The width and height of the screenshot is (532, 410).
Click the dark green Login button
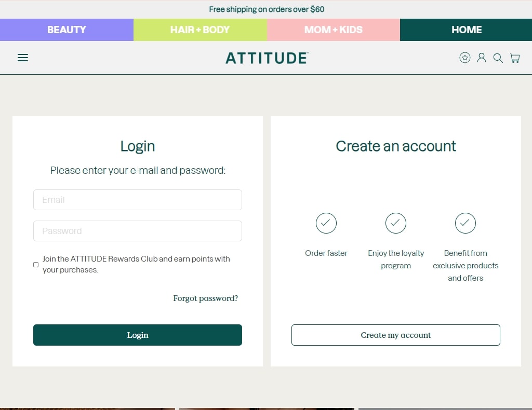[137, 335]
